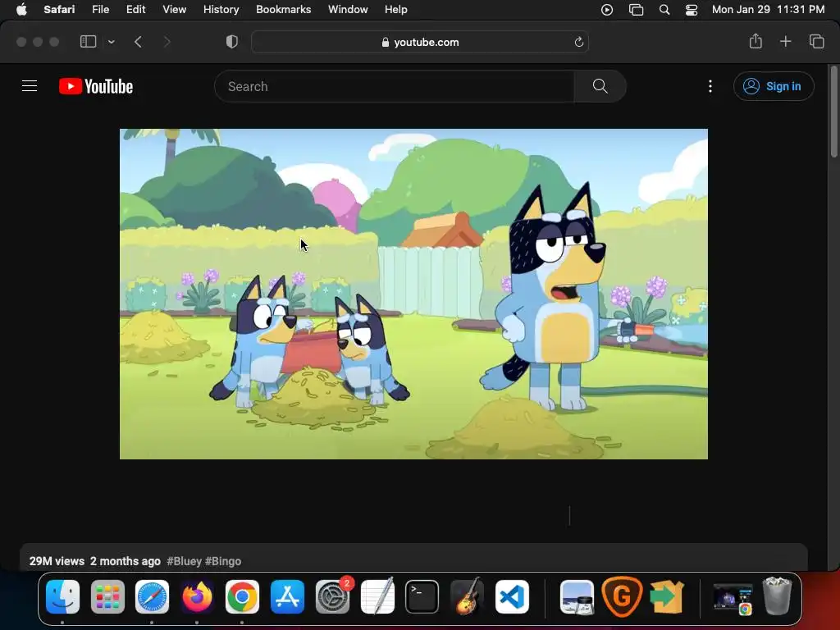Click the Sign in button
This screenshot has height=630, width=840.
[x=774, y=86]
